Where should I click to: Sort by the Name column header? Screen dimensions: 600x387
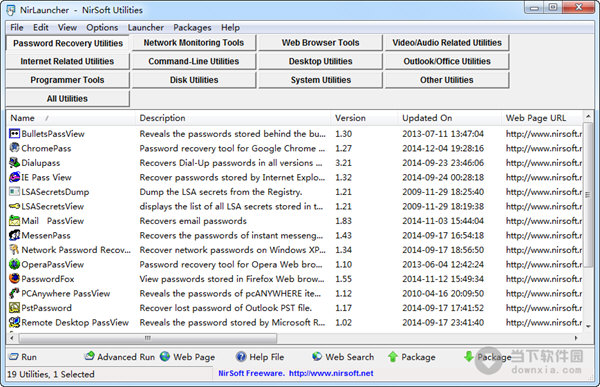click(71, 118)
